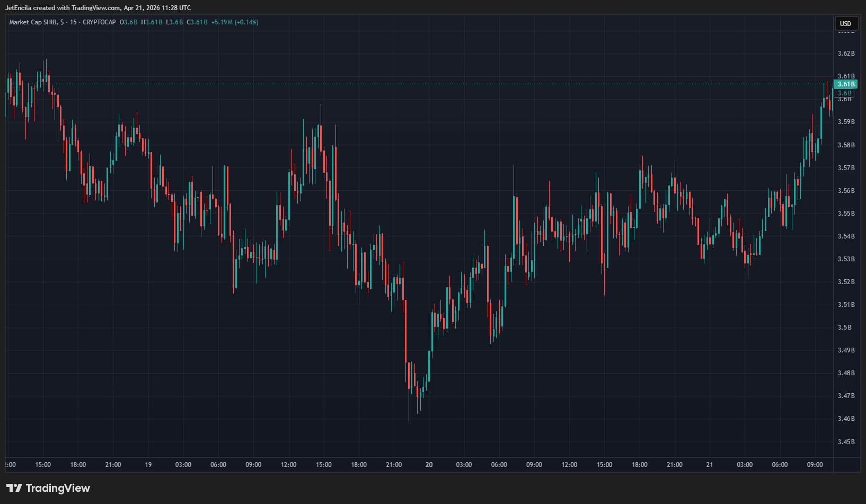Click the green 3.61B current price tag
This screenshot has width=866, height=504.
point(845,84)
